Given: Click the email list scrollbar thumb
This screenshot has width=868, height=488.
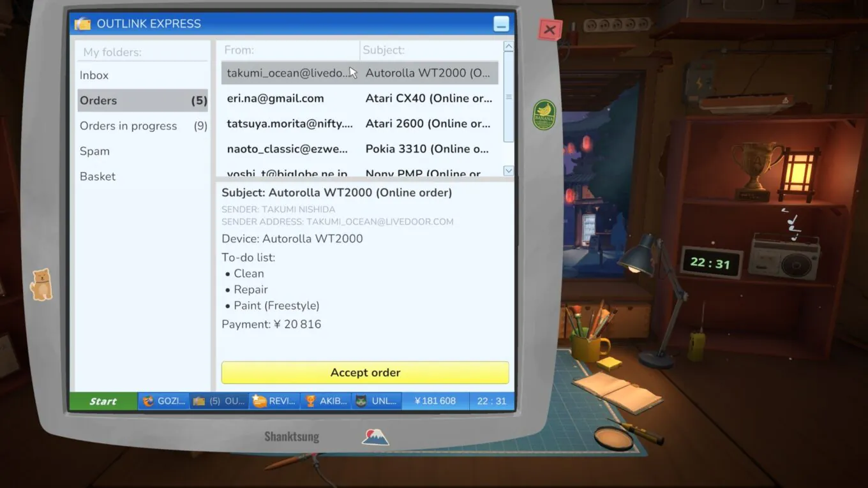Looking at the screenshot, I should [x=509, y=97].
